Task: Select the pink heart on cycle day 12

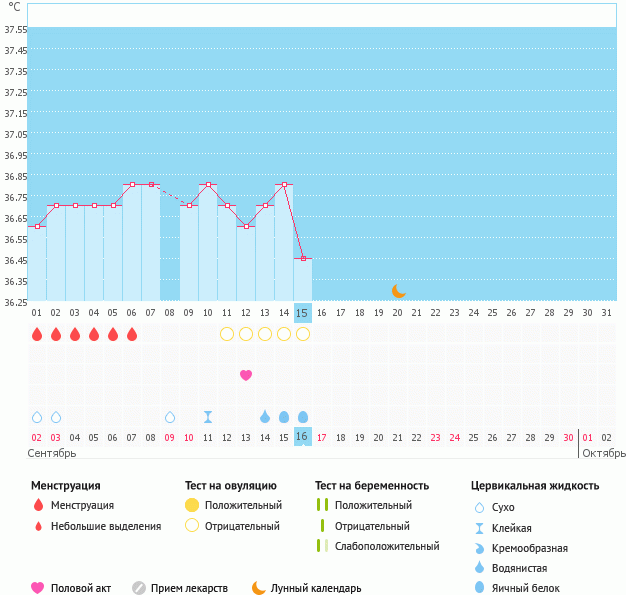Action: pos(246,375)
